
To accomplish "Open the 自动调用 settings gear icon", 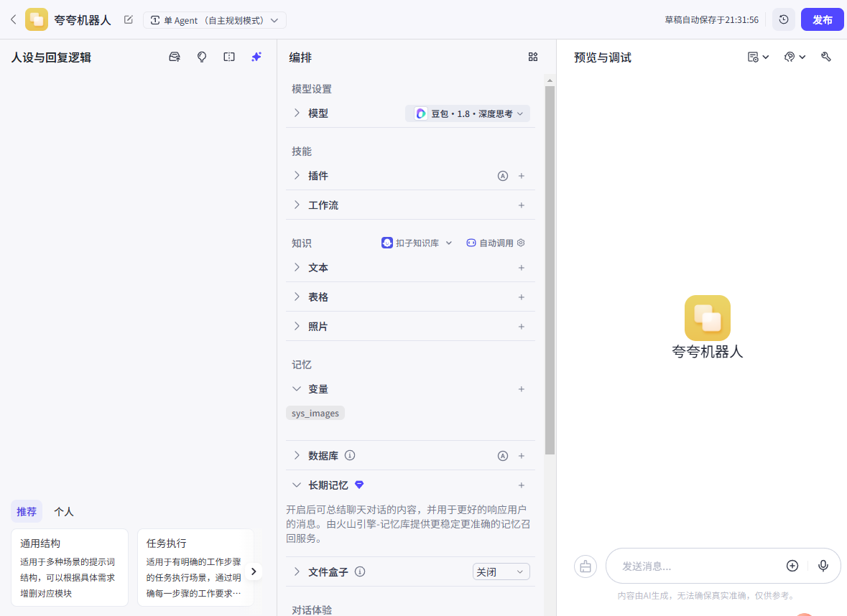I will click(520, 243).
